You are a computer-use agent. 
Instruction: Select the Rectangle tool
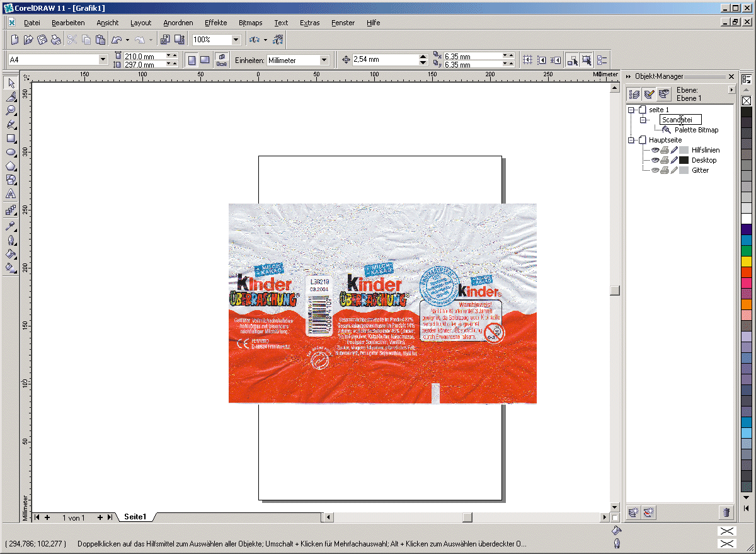pos(11,138)
